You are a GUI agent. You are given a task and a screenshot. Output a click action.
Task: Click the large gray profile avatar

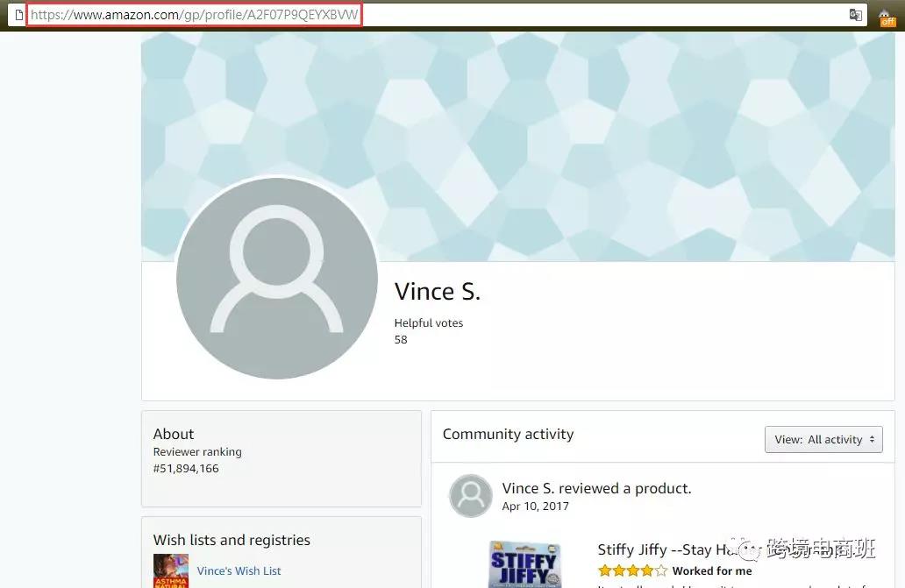277,278
